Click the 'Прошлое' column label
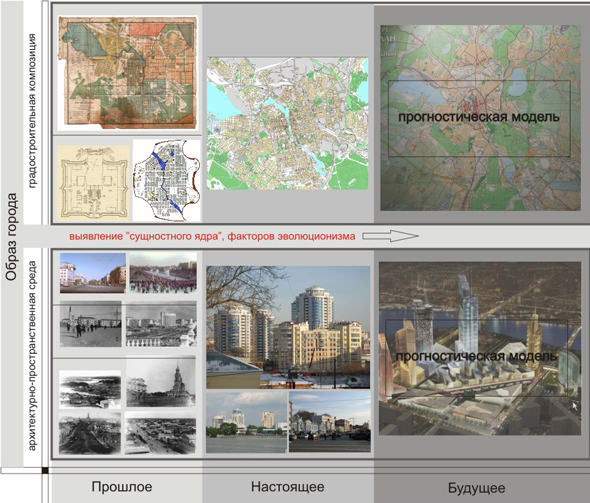The width and height of the screenshot is (590, 503). [x=122, y=487]
